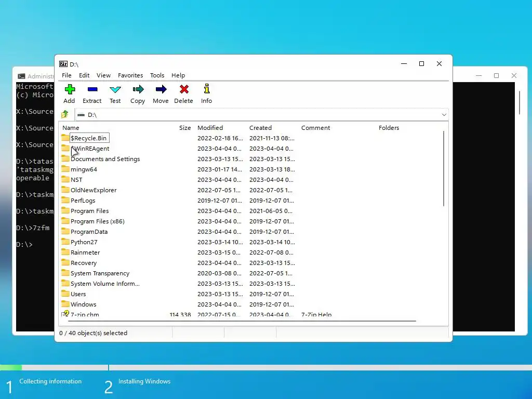Viewport: 532px width, 399px height.
Task: Click the ProgramData folder icon
Action: 65,231
